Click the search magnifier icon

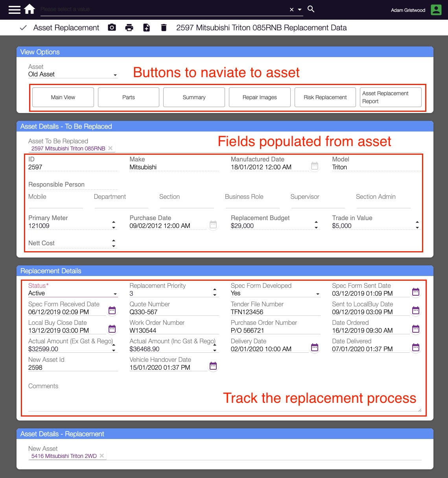pyautogui.click(x=311, y=9)
